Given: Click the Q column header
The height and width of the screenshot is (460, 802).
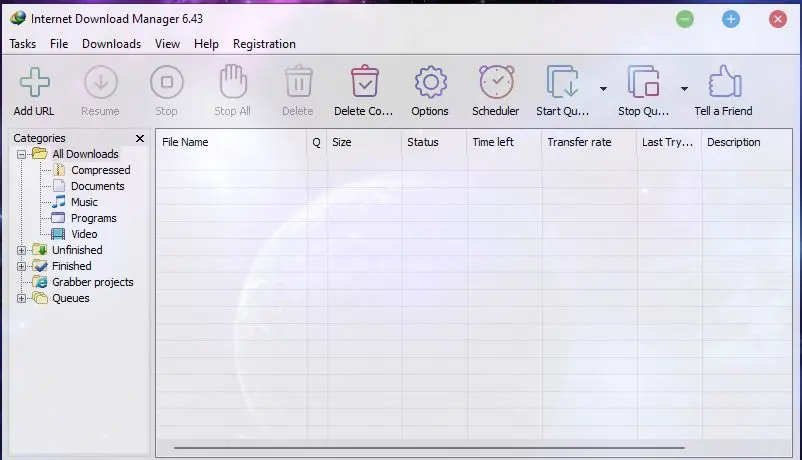Looking at the screenshot, I should coord(317,142).
